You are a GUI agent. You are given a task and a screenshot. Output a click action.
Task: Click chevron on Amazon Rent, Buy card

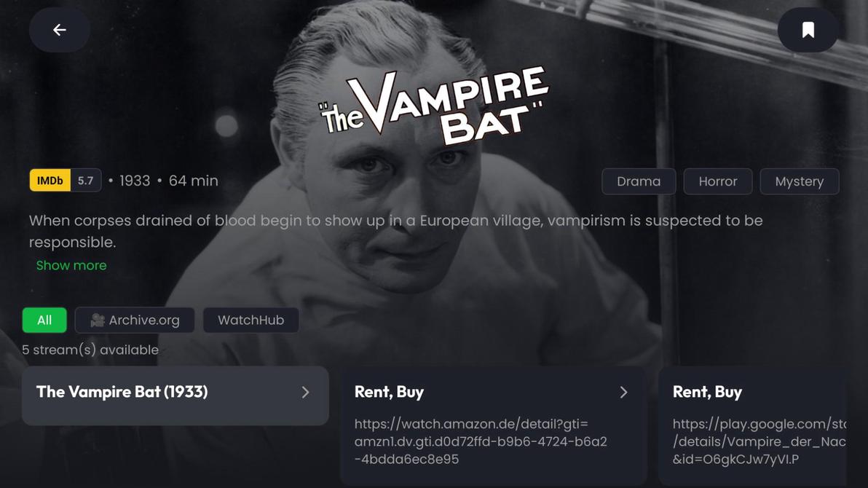pyautogui.click(x=624, y=392)
